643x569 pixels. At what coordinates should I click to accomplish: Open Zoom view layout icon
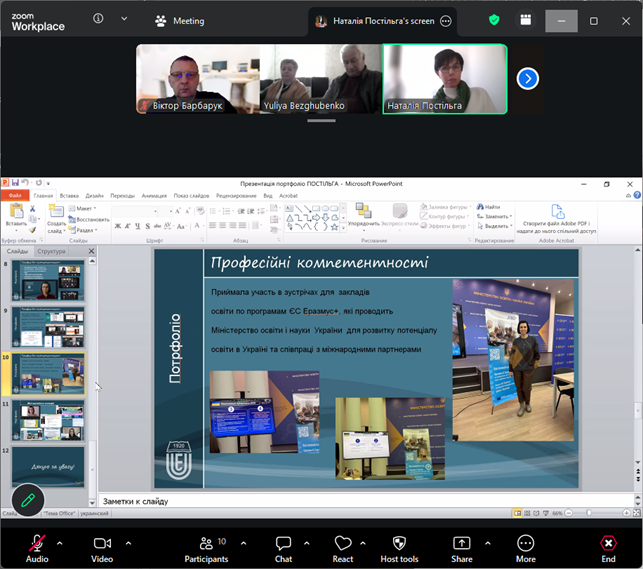tap(526, 20)
